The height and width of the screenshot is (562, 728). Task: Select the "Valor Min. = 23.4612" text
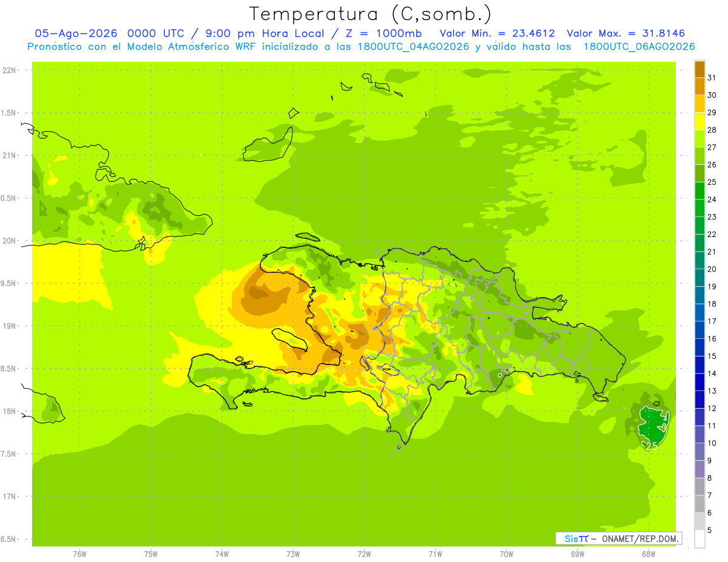(x=497, y=33)
